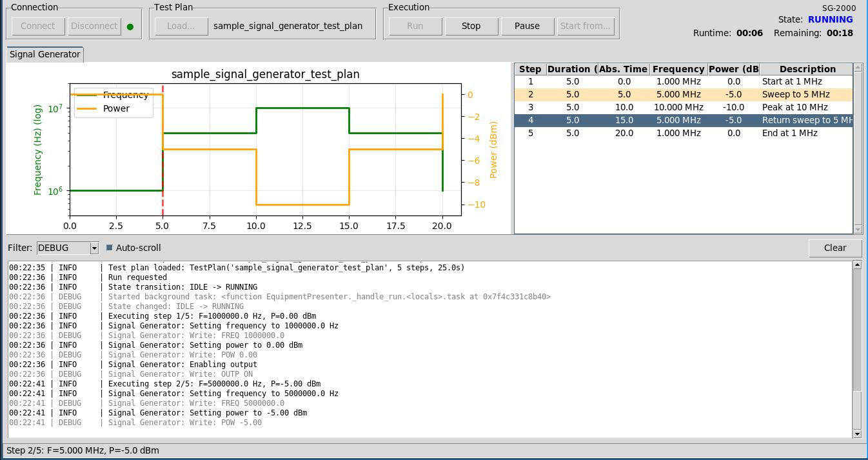Image resolution: width=868 pixels, height=460 pixels.
Task: Click the RUNNING state label
Action: (x=831, y=19)
